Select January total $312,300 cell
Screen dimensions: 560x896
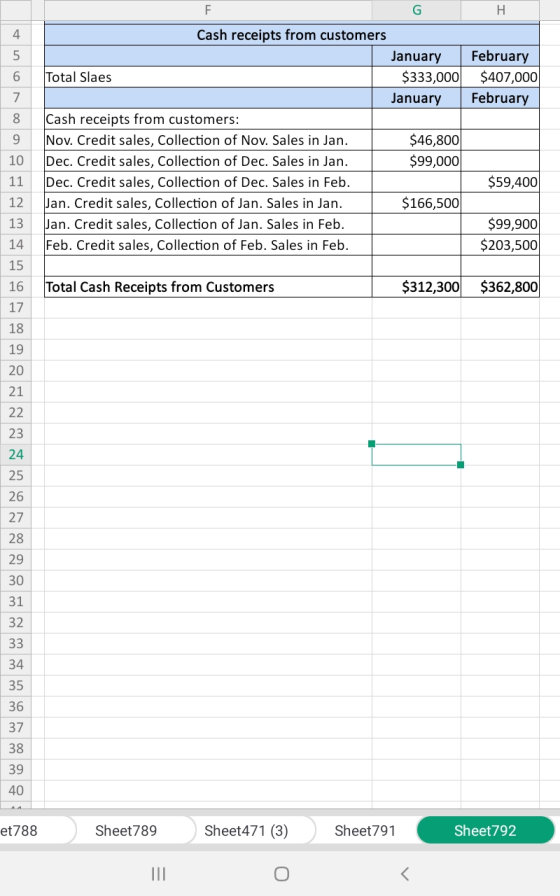417,287
